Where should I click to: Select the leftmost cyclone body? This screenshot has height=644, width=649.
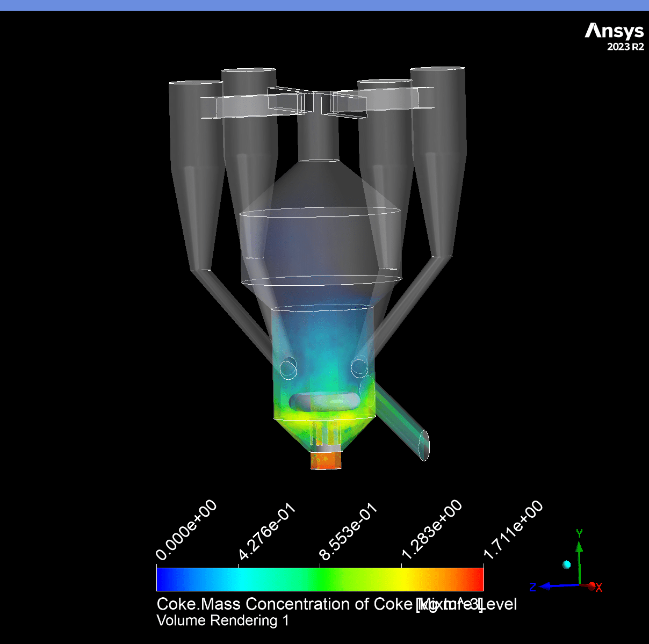tap(196, 161)
